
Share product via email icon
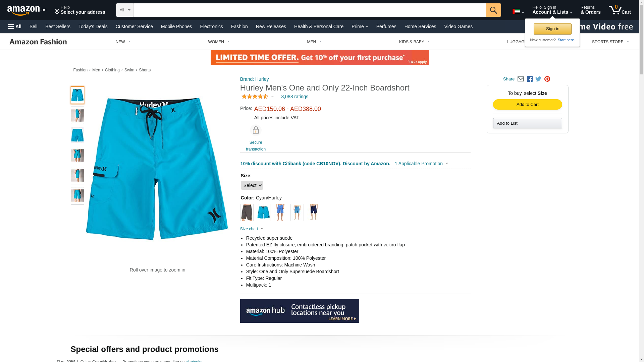pyautogui.click(x=521, y=79)
